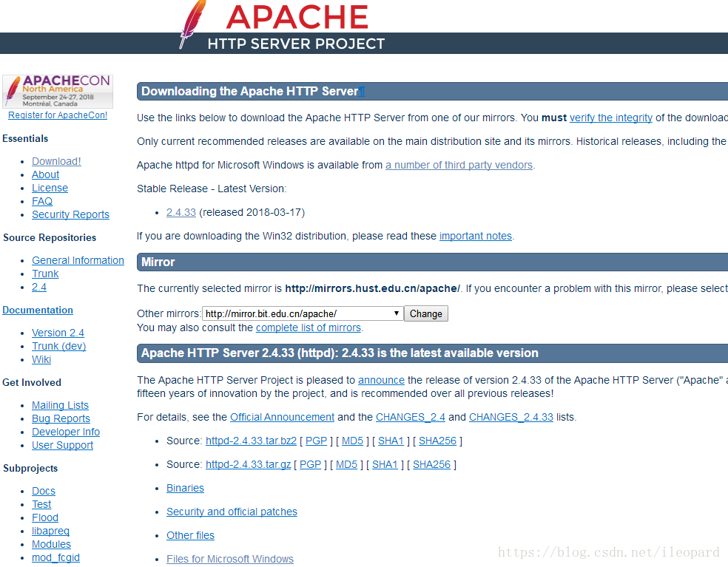This screenshot has height=567, width=728.
Task: Open the Flood subproject link
Action: [x=45, y=517]
